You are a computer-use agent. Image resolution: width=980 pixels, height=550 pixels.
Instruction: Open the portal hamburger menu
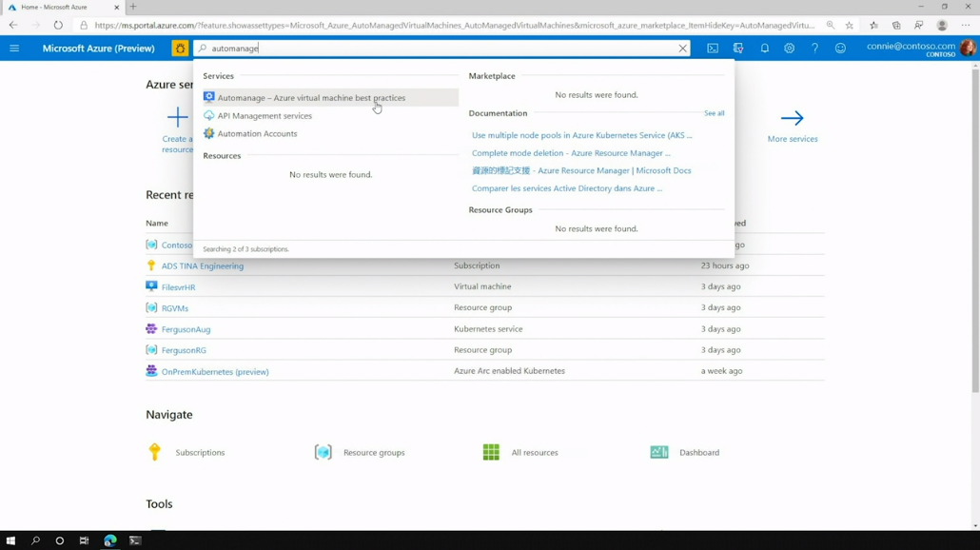(x=14, y=49)
